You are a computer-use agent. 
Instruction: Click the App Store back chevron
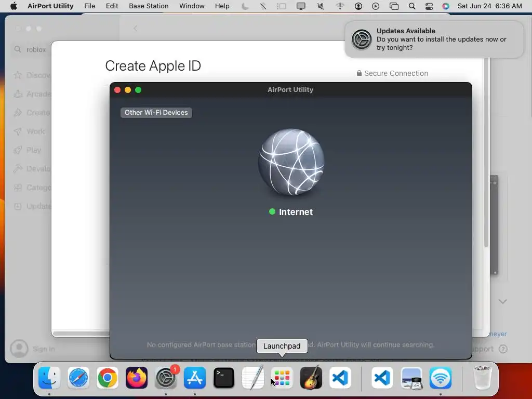[135, 29]
